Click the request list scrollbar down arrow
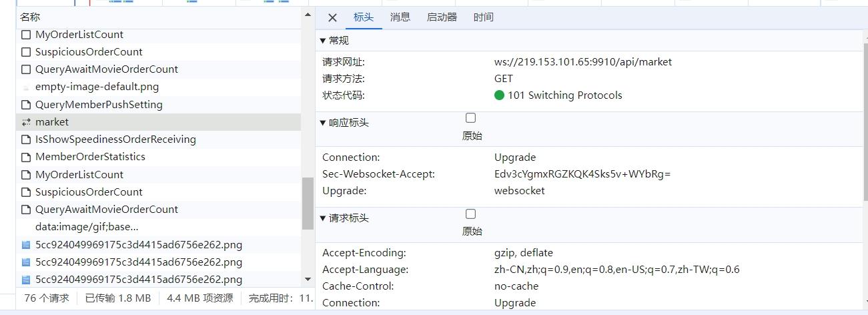The image size is (868, 315). 308,279
